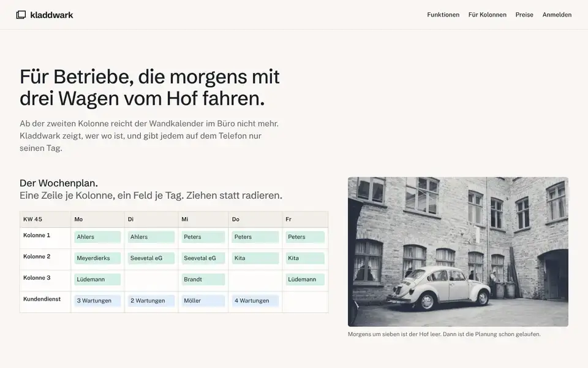This screenshot has width=588, height=368.
Task: Click the courtyard Beetle photo
Action: (x=458, y=251)
